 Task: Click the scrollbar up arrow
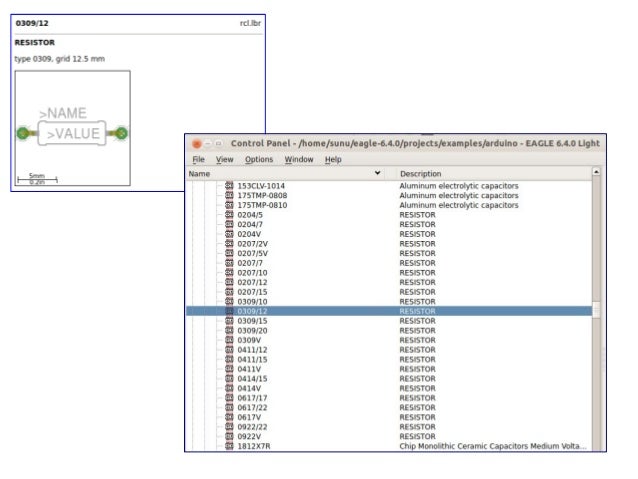(596, 172)
